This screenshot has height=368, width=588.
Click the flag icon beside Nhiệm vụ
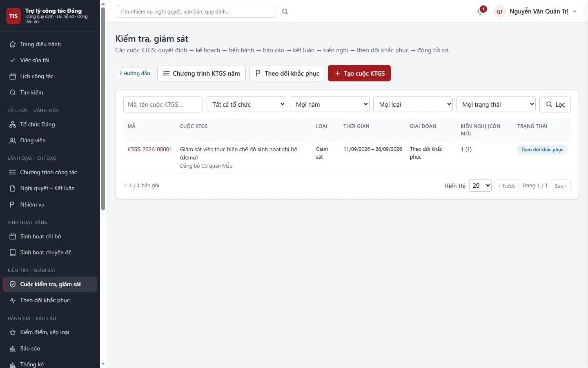(13, 204)
